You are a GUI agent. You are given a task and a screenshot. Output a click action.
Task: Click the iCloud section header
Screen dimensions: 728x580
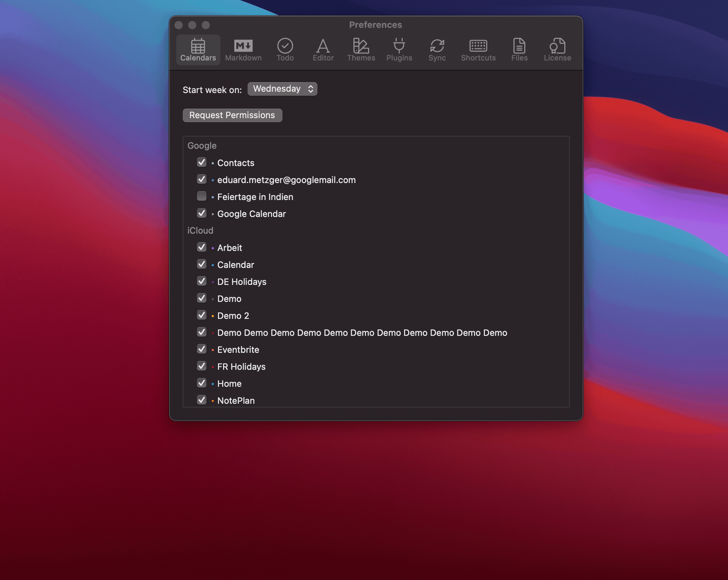200,231
